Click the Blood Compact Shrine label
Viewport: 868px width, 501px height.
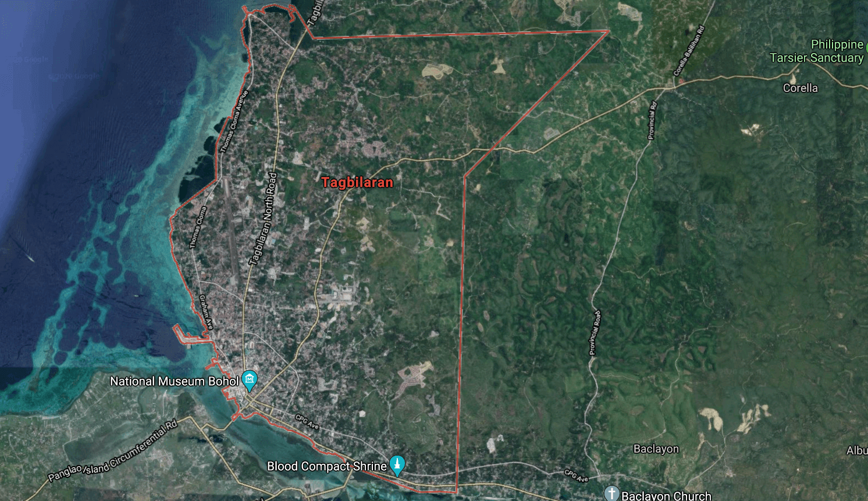(327, 466)
